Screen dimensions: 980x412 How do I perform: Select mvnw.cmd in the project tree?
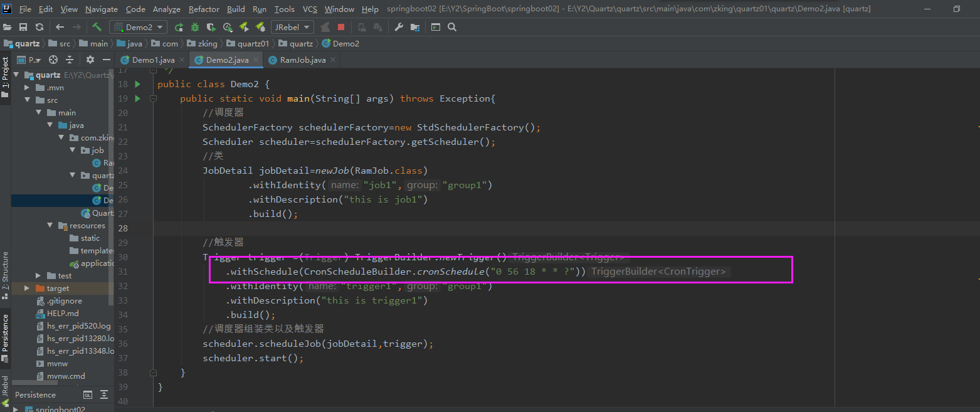[x=66, y=376]
